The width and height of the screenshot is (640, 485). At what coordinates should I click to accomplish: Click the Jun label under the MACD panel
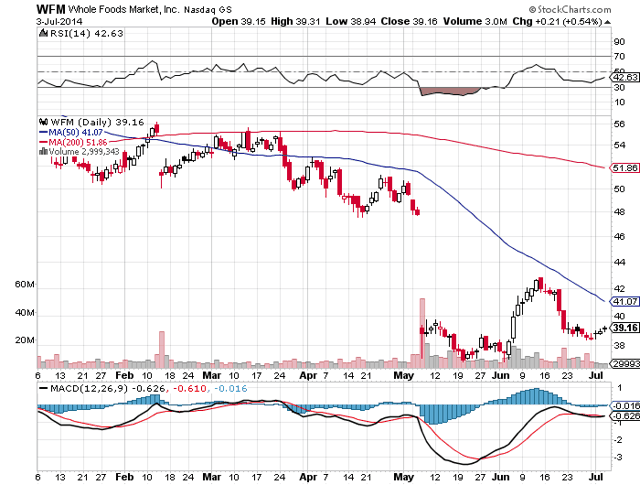click(x=500, y=477)
